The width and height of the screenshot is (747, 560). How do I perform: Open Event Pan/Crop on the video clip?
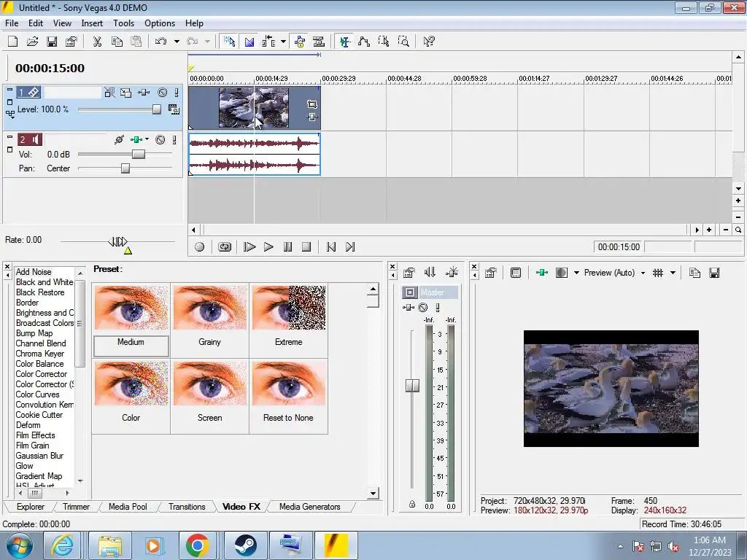[312, 104]
